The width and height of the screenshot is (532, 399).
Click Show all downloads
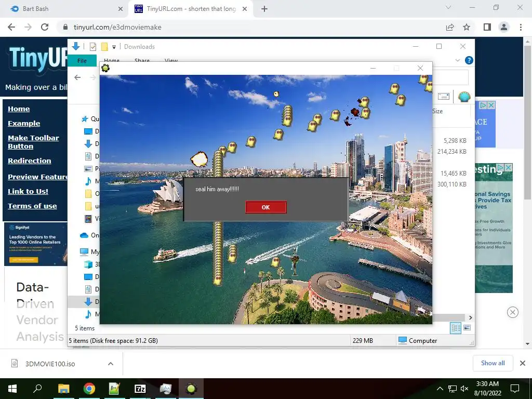(493, 363)
